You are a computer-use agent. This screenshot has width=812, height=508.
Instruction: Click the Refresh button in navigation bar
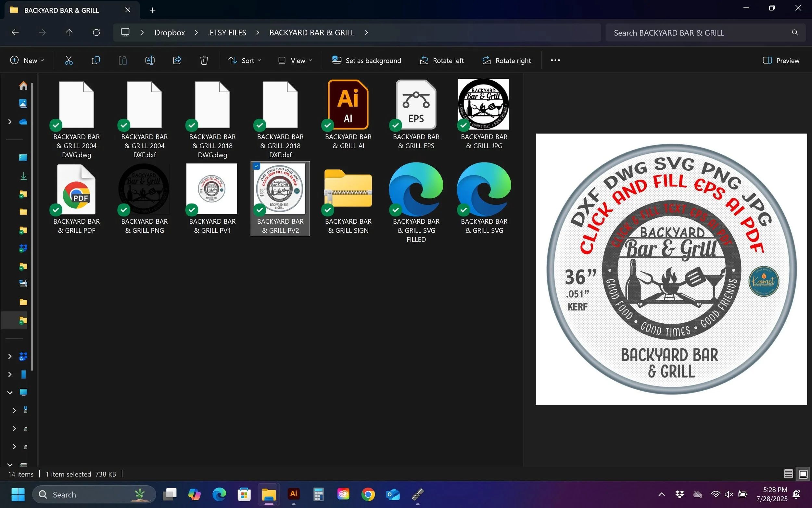click(x=96, y=33)
